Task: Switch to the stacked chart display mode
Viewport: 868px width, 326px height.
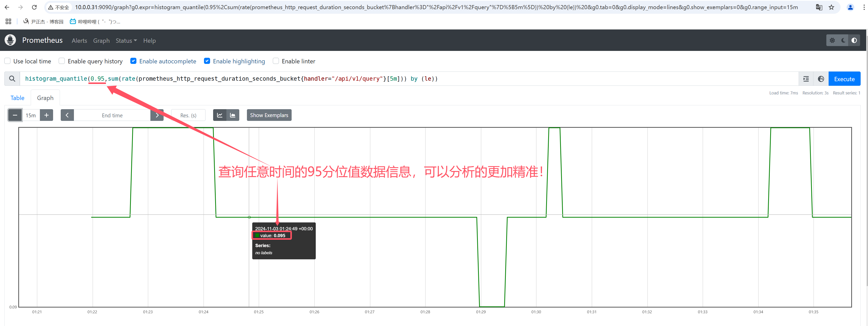Action: coord(233,115)
